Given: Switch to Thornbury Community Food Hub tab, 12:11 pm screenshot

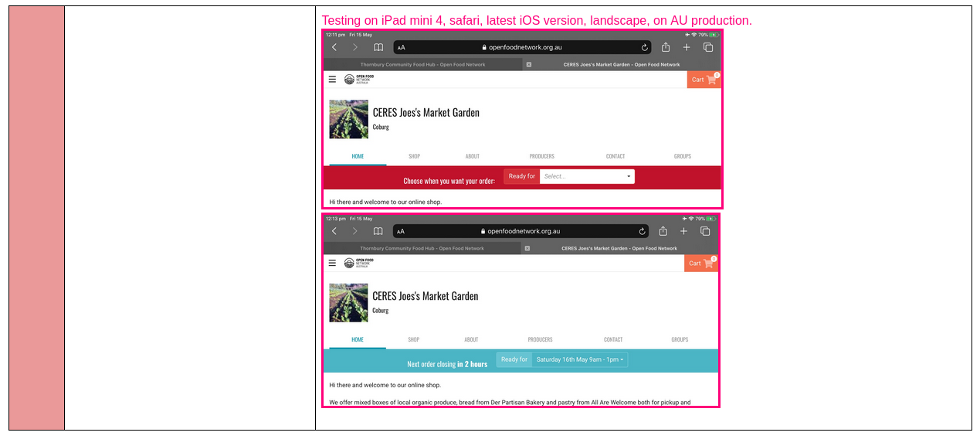Looking at the screenshot, I should (x=422, y=65).
